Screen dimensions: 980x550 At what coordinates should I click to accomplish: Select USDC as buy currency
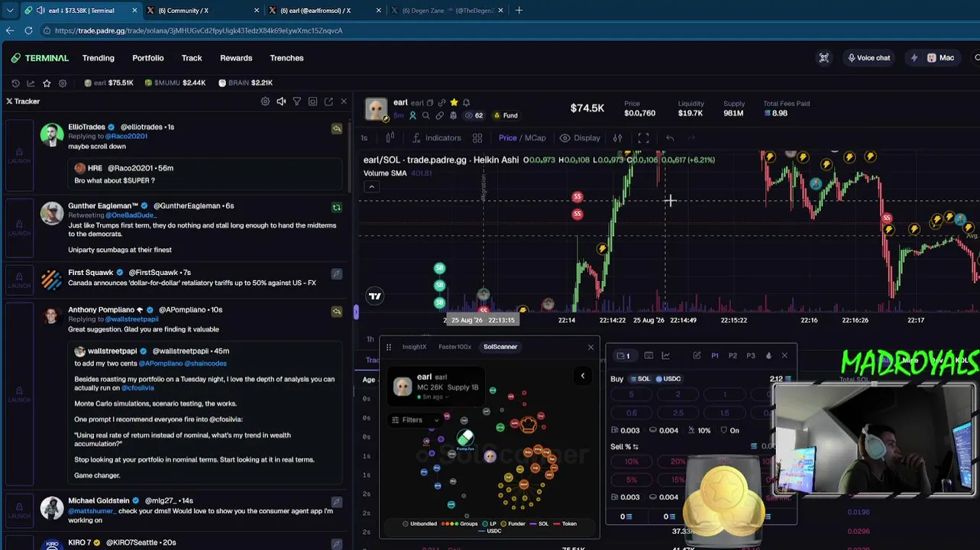pos(668,379)
